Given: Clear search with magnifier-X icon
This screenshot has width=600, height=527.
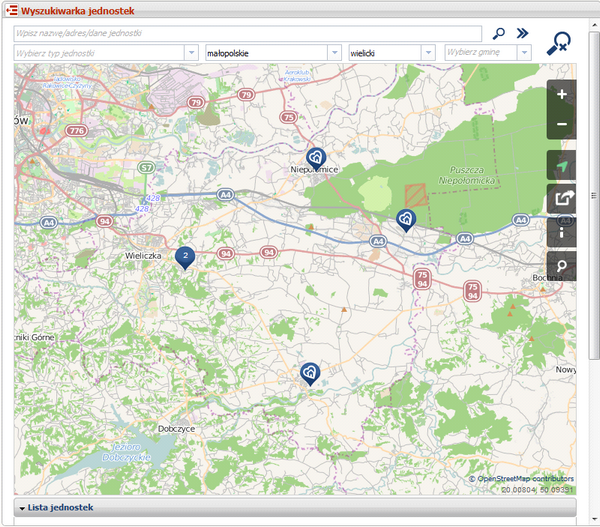Looking at the screenshot, I should click(560, 43).
